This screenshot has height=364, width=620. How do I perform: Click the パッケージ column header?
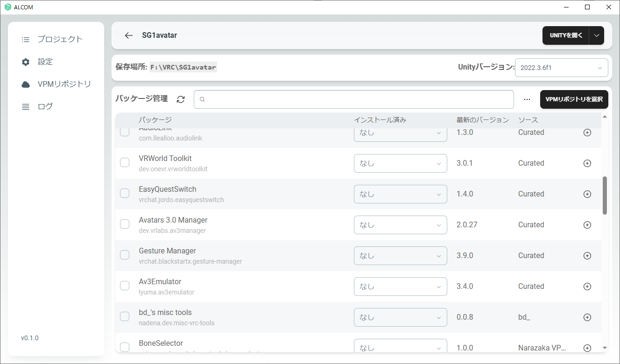pyautogui.click(x=155, y=120)
